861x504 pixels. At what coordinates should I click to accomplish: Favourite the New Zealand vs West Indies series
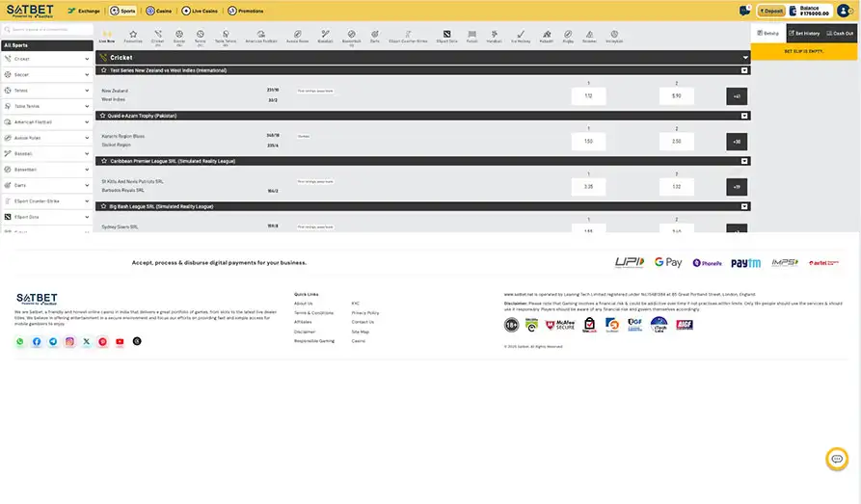click(x=104, y=70)
